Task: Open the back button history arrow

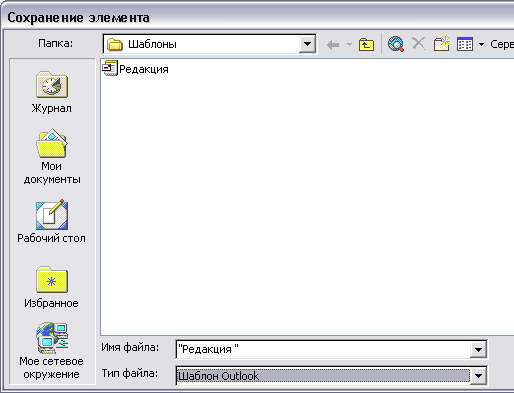Action: (x=349, y=44)
